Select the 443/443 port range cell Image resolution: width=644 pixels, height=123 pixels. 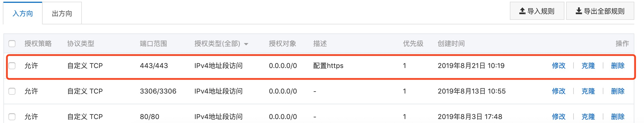click(x=154, y=66)
